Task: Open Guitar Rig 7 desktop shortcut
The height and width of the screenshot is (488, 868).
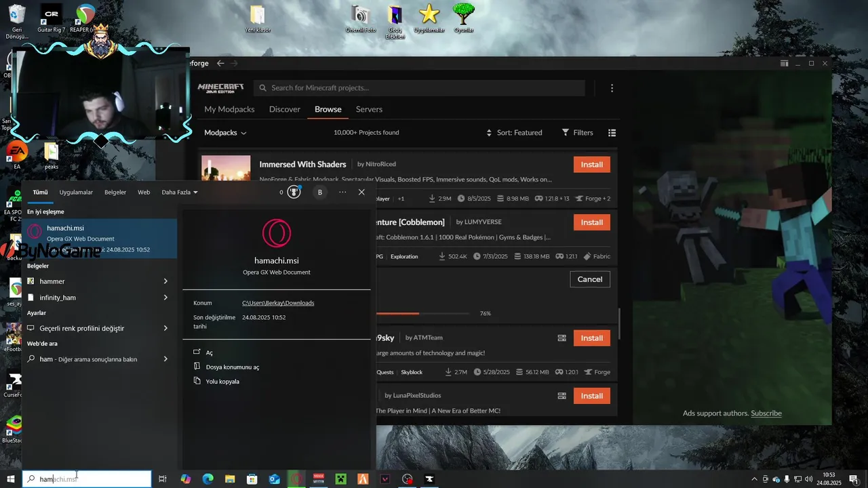Action: point(51,18)
